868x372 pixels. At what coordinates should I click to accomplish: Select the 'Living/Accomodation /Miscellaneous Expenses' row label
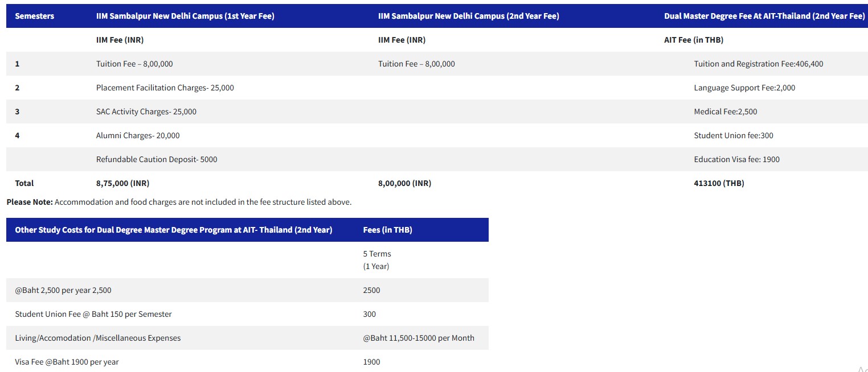98,338
